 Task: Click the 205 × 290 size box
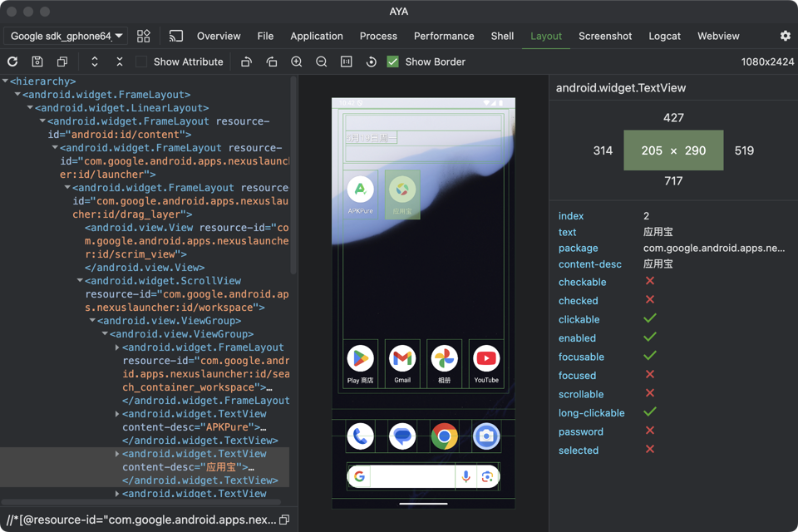coord(673,150)
